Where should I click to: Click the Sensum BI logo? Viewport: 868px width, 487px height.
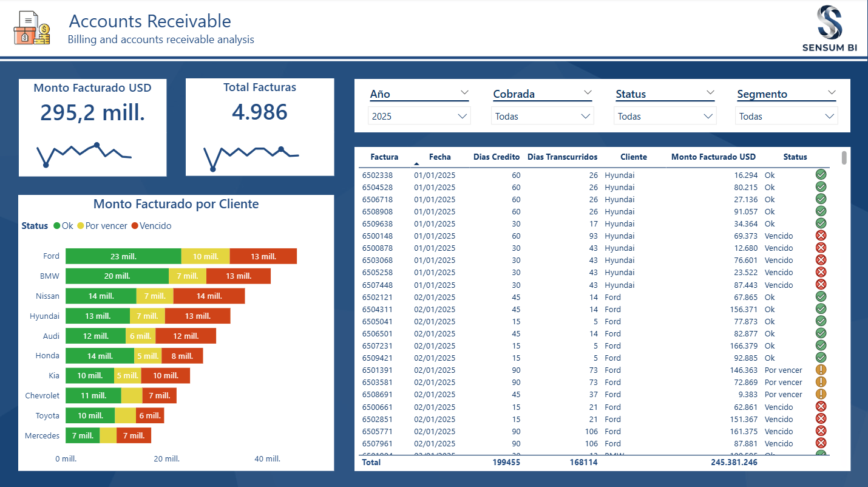tap(829, 28)
